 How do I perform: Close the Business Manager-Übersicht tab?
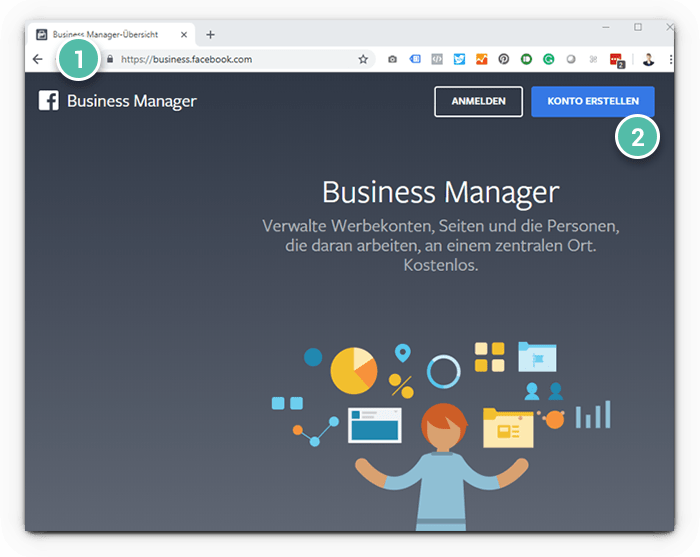pos(183,34)
